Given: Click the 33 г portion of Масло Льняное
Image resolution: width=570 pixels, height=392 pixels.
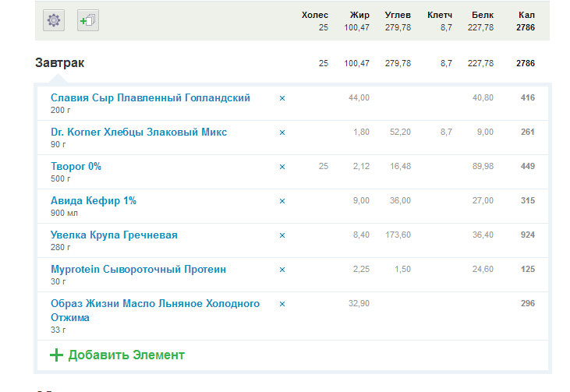Looking at the screenshot, I should coord(58,330).
